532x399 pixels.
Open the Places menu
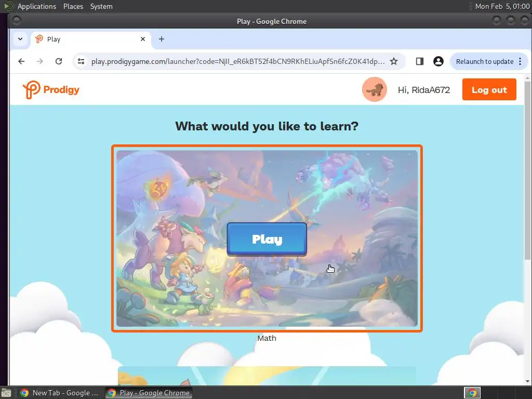[73, 6]
